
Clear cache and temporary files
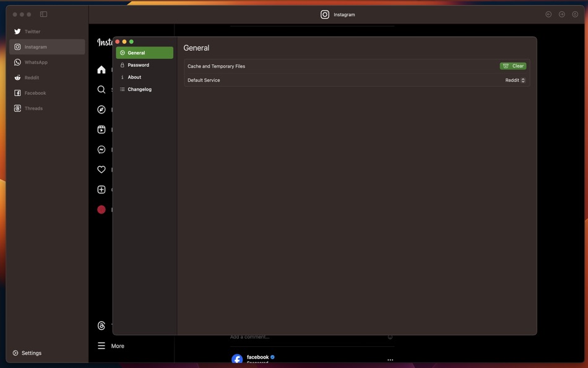[x=512, y=66]
